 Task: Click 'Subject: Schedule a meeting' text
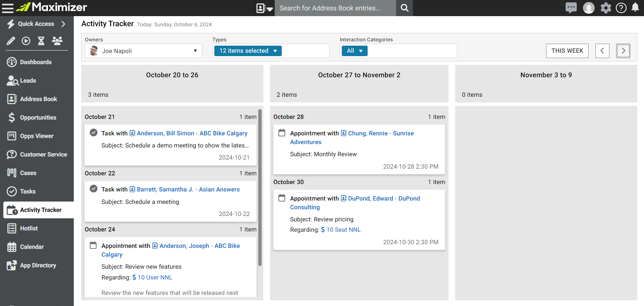tap(140, 202)
